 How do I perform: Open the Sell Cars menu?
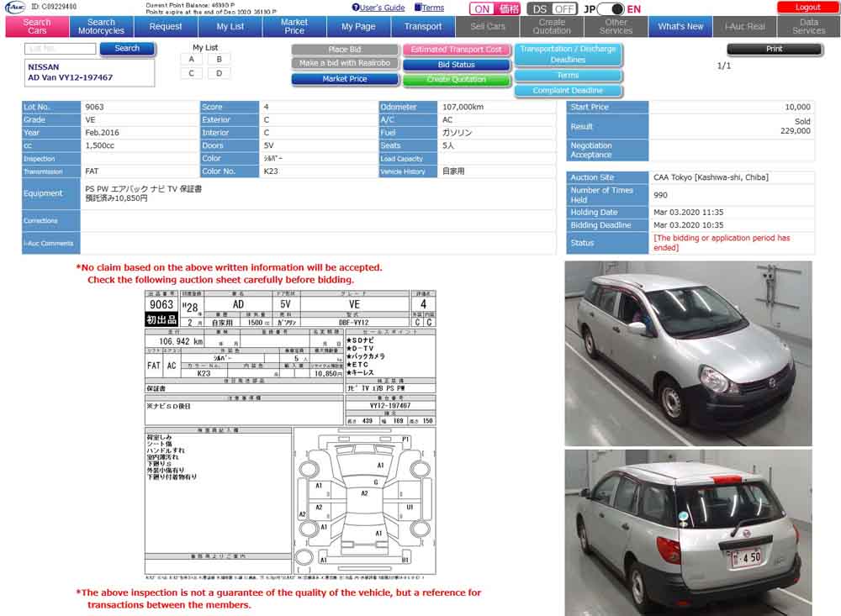(x=488, y=26)
